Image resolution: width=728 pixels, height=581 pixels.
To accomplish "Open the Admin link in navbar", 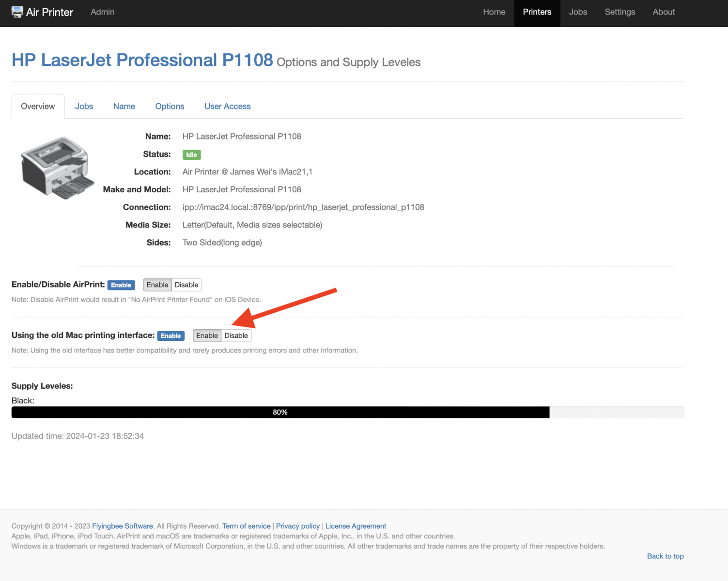I will coord(103,12).
